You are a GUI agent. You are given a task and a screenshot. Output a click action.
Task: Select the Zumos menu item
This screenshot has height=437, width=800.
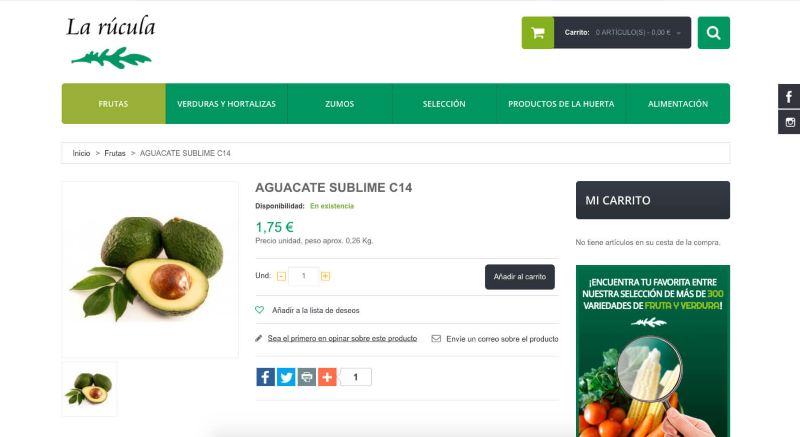tap(340, 104)
